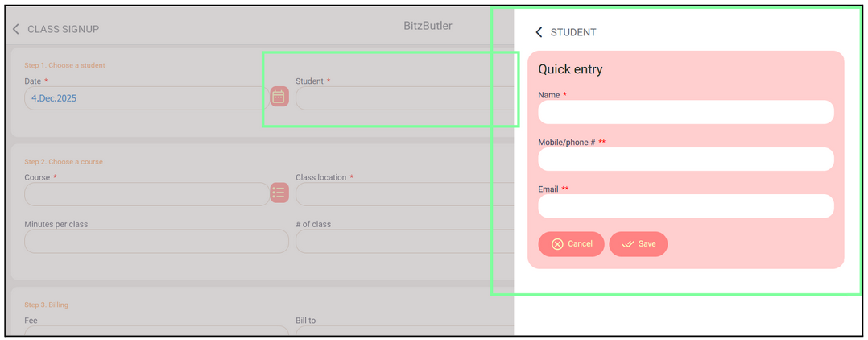The width and height of the screenshot is (868, 340).
Task: Open the Student selection field
Action: point(404,98)
